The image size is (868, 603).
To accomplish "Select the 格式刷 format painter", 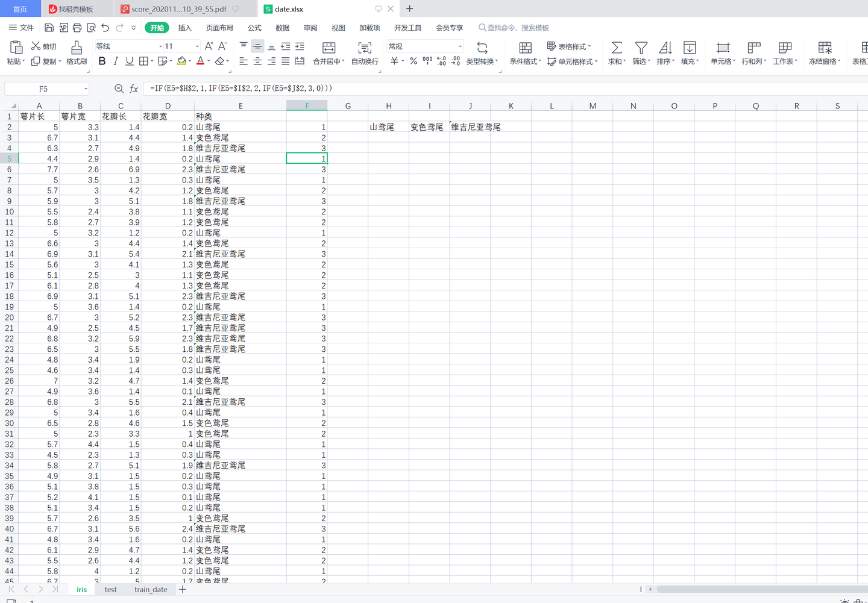I will point(77,52).
